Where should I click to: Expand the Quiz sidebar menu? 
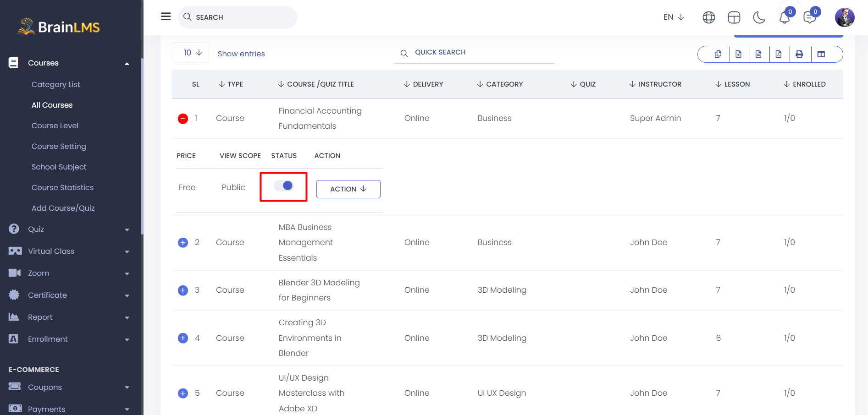(69, 229)
